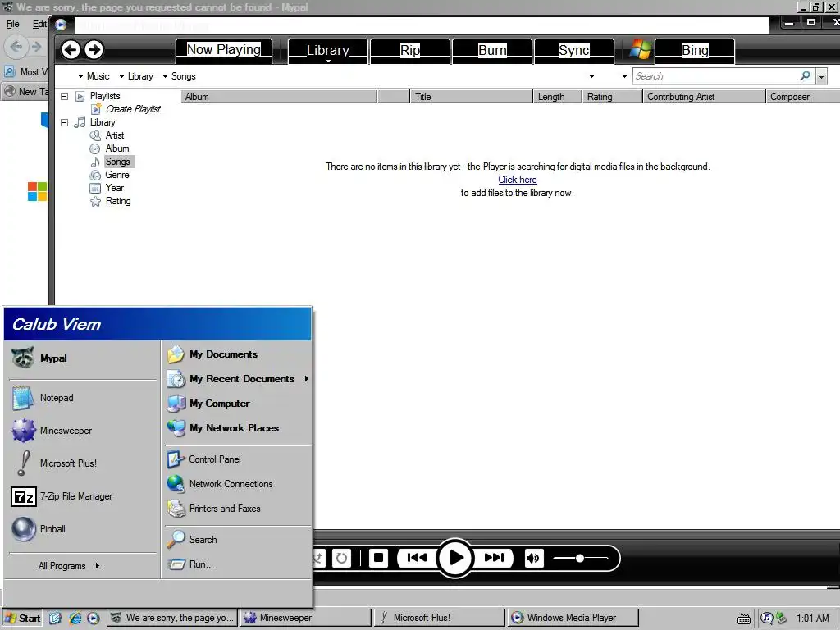Switch to the Minesweeper taskbar button
840x630 pixels.
pyautogui.click(x=305, y=618)
